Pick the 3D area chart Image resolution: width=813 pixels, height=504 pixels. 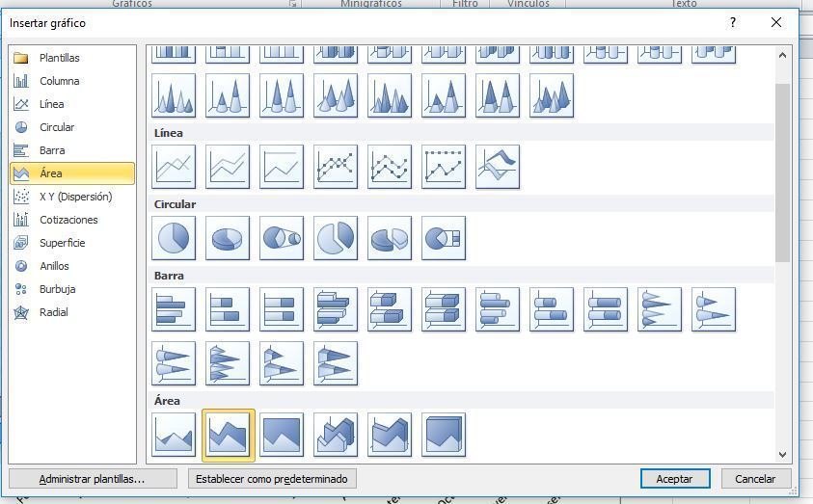[336, 436]
